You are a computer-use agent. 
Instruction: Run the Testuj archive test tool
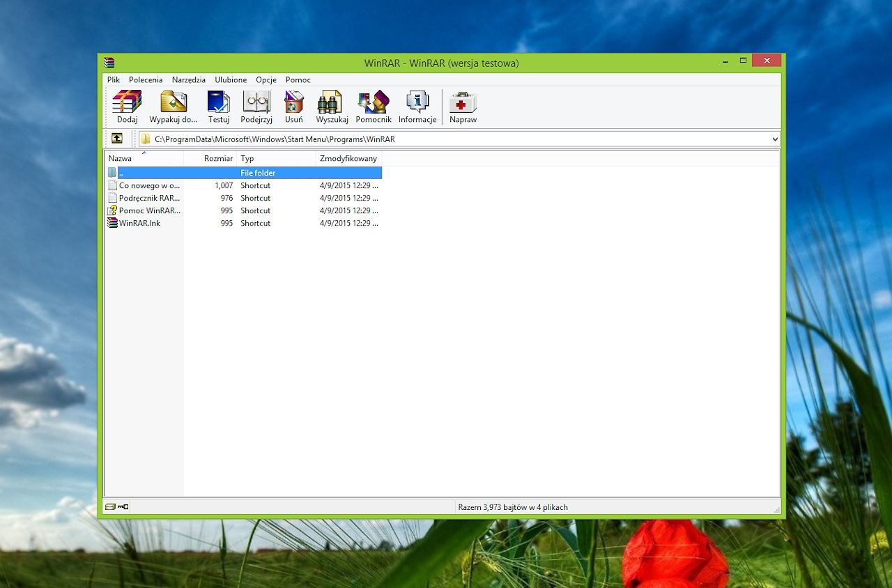(x=219, y=102)
